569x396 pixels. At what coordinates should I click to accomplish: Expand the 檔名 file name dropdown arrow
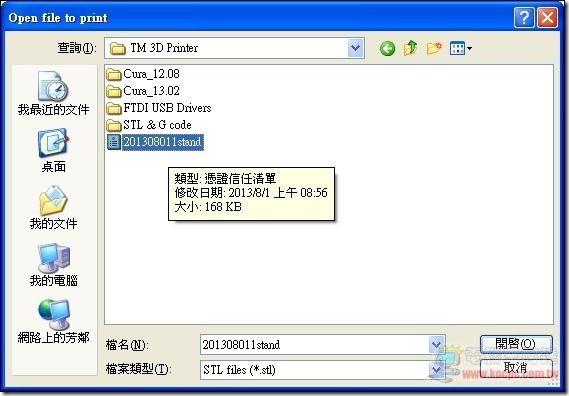[x=437, y=344]
